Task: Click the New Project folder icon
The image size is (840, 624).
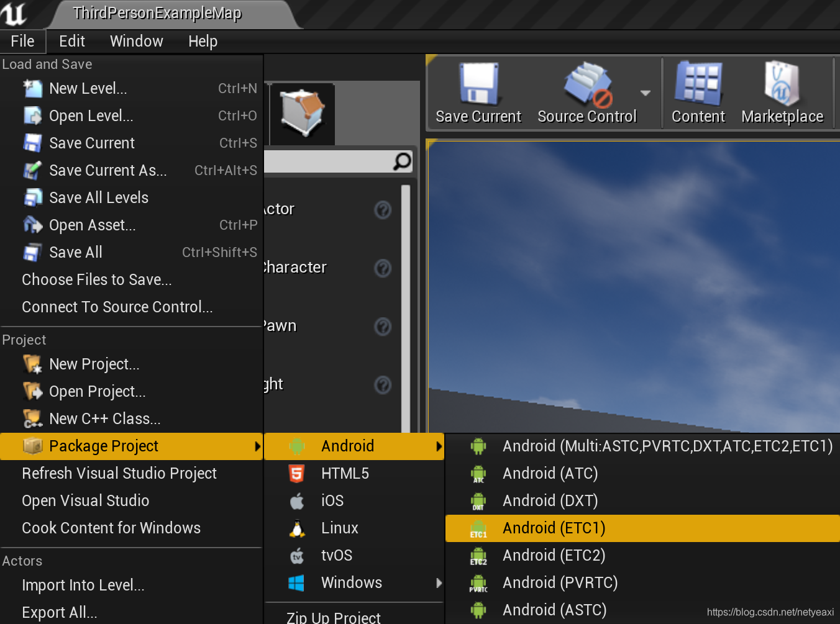Action: [32, 364]
